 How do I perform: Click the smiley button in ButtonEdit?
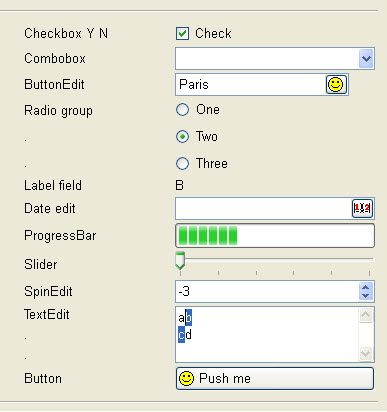click(x=336, y=85)
